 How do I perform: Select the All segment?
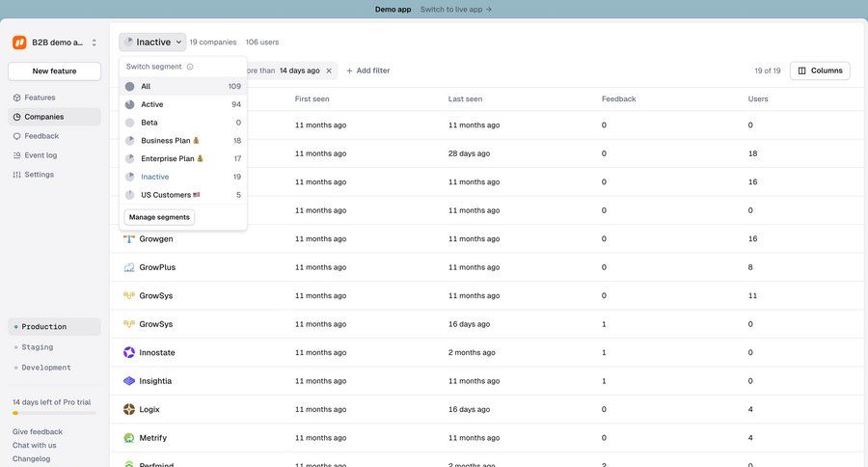point(182,87)
